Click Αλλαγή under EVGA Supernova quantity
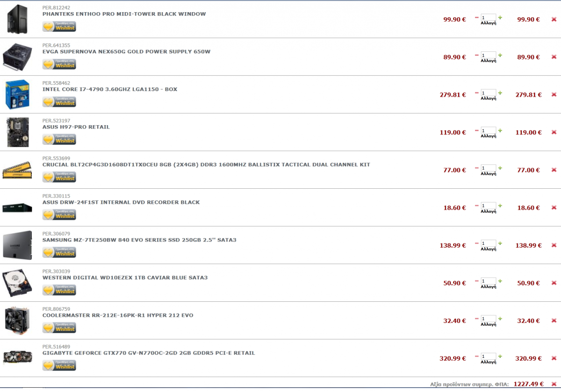The image size is (561, 392). click(488, 61)
